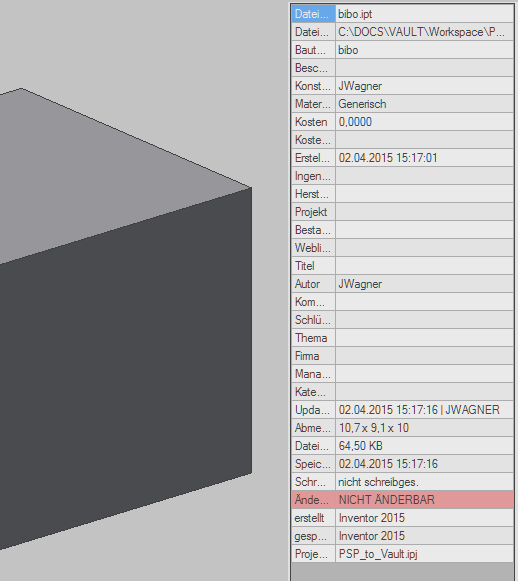Select the Firma property label
The height and width of the screenshot is (581, 518).
(x=313, y=356)
